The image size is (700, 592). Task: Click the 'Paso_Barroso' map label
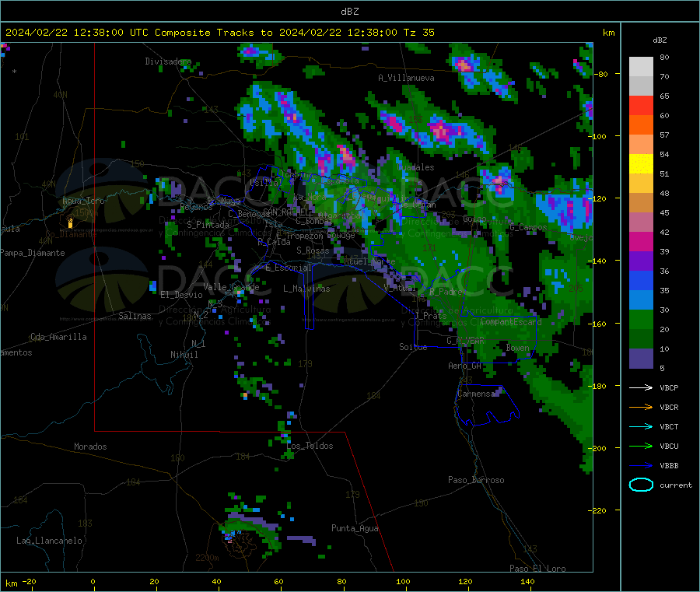(476, 481)
